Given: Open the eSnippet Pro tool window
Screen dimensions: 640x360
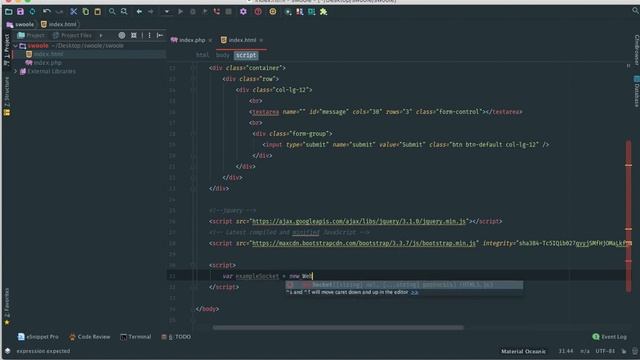Looking at the screenshot, I should point(38,337).
